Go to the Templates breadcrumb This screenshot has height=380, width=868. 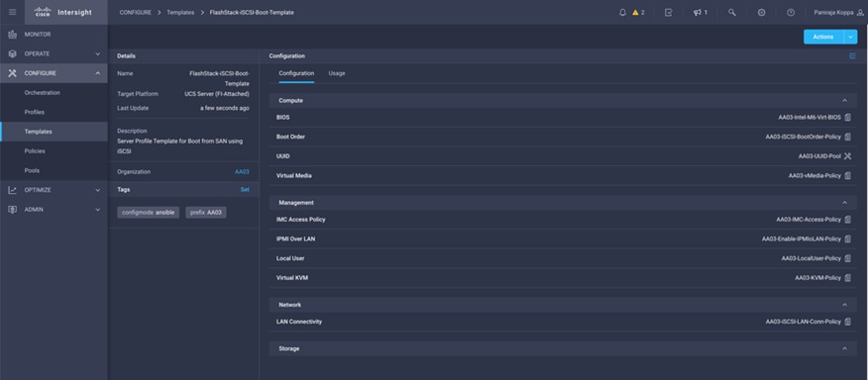coord(180,12)
